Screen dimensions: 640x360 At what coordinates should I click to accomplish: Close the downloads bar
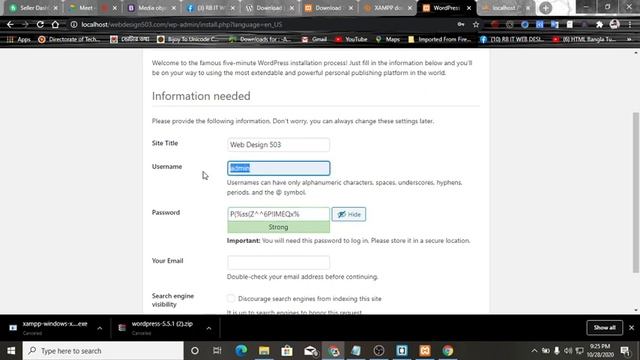(631, 328)
